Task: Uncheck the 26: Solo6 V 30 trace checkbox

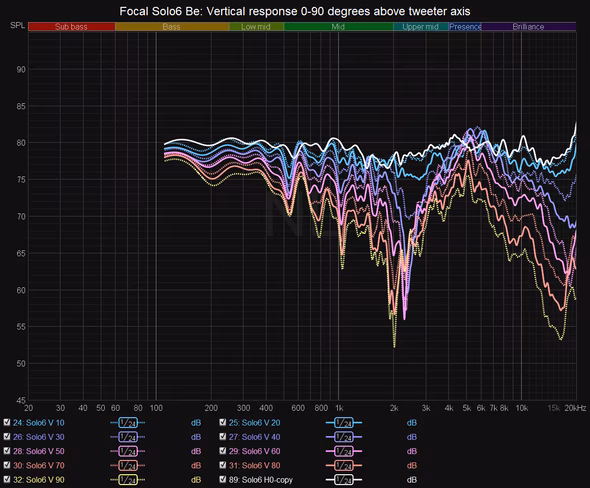Action: coord(7,436)
